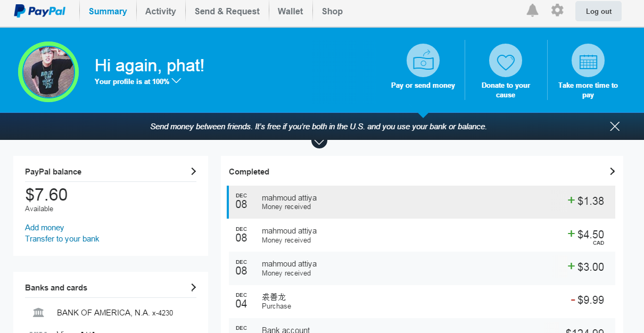Open the Dec 04 Purchase -$9.99 transaction
The image size is (644, 333).
[421, 301]
